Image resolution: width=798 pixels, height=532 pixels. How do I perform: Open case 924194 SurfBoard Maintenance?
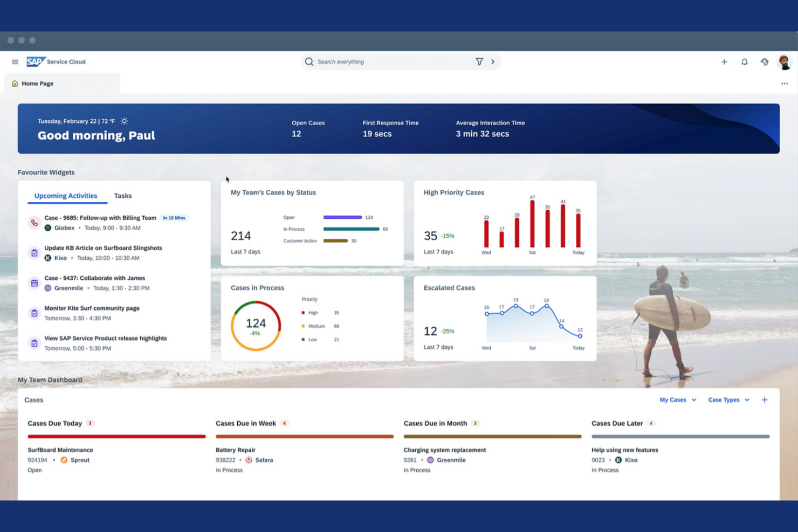pyautogui.click(x=60, y=450)
